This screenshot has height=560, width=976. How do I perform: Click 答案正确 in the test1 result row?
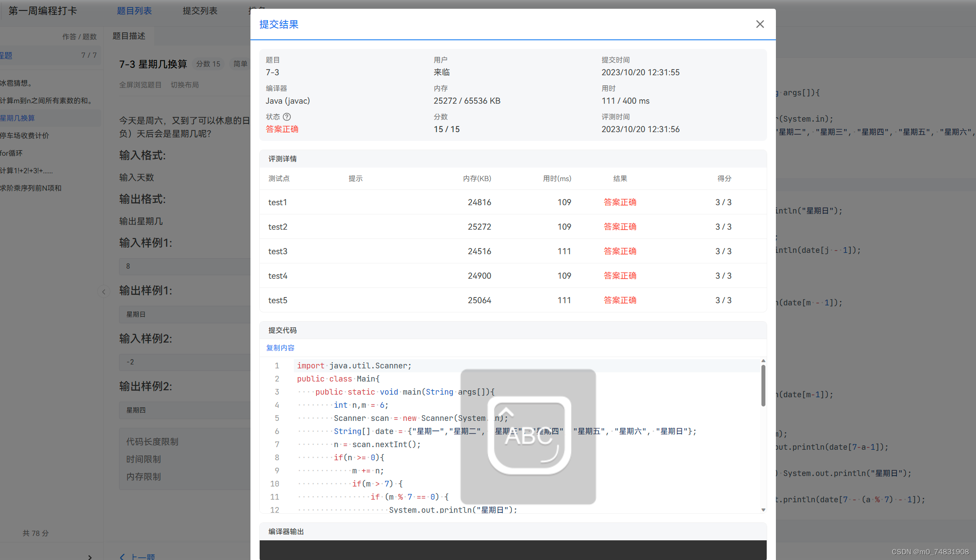[620, 202]
